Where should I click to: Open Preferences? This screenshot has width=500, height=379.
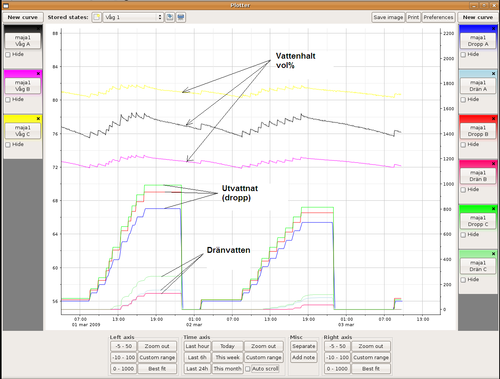[x=438, y=17]
